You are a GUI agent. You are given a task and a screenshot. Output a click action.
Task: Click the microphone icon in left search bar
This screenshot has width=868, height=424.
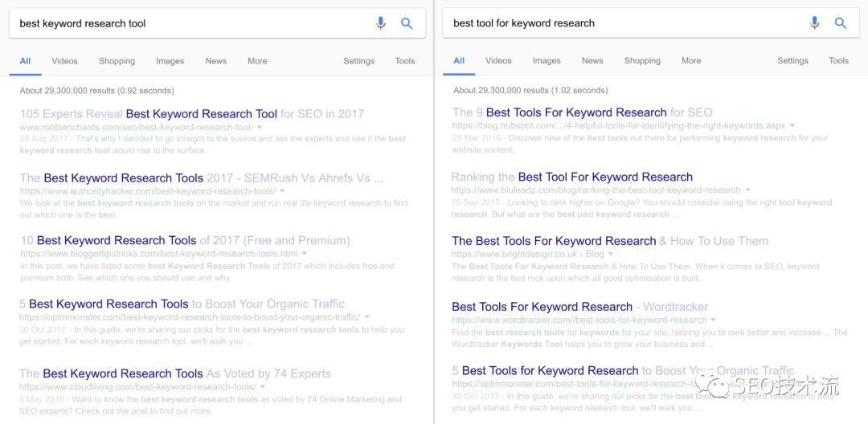click(381, 23)
